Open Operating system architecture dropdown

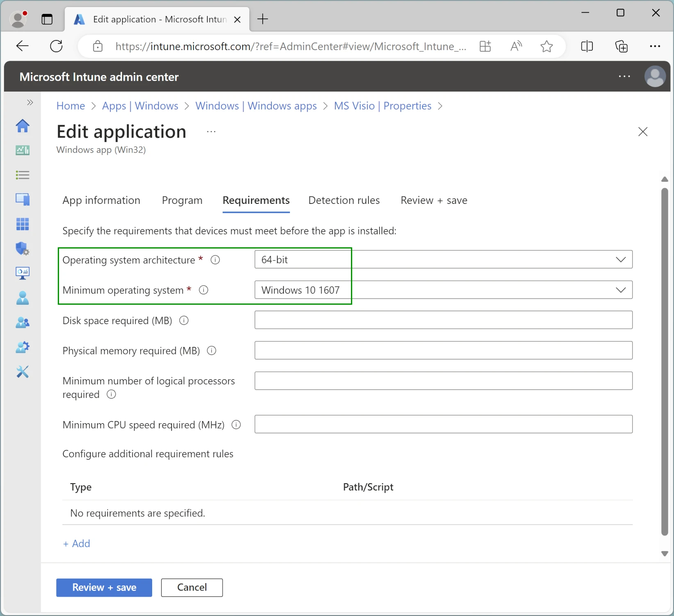tap(444, 259)
